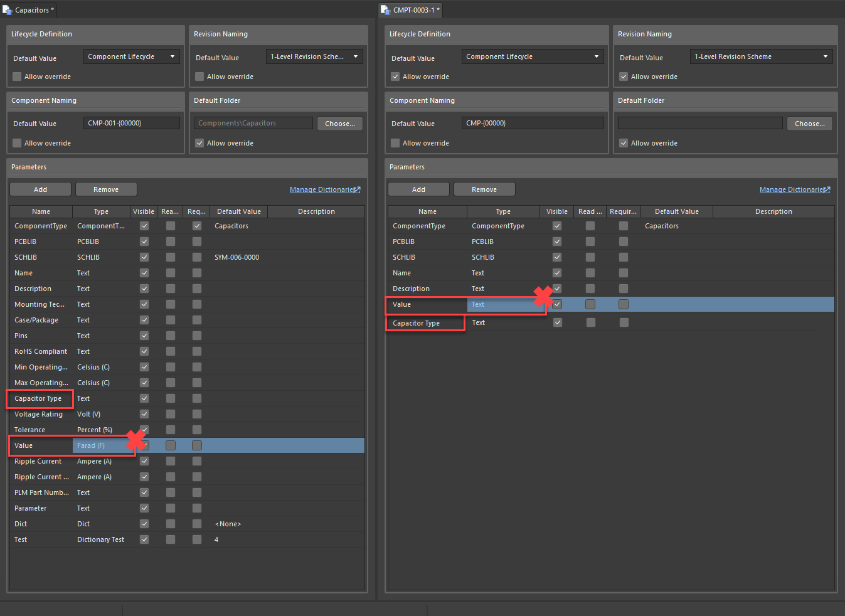
Task: Select Capacitor Type row in CMPT-0003-1 pane
Action: (611, 322)
